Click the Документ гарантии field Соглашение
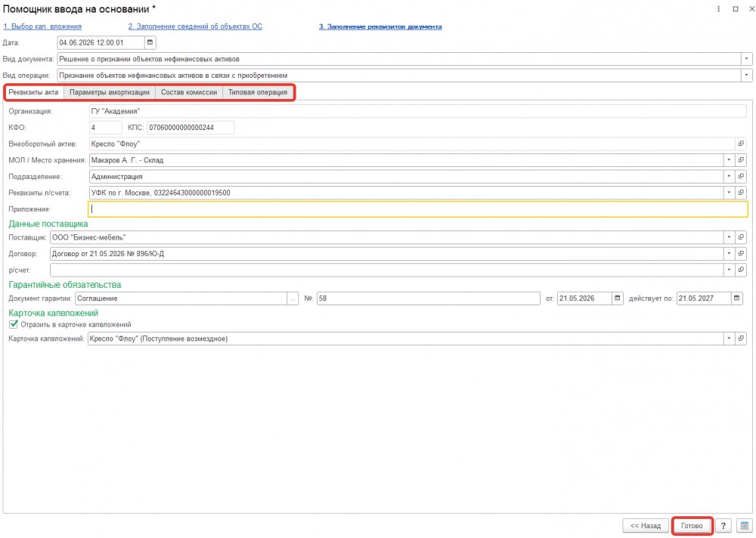The height and width of the screenshot is (538, 756). (x=181, y=298)
